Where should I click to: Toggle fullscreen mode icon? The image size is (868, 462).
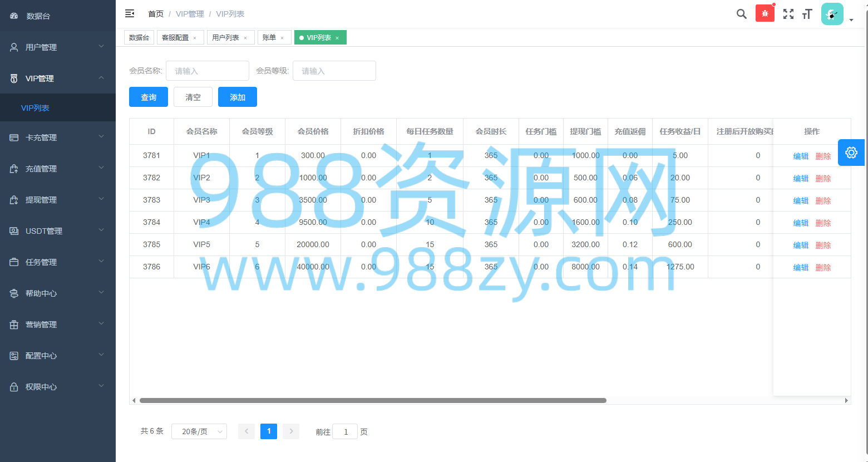pos(788,14)
